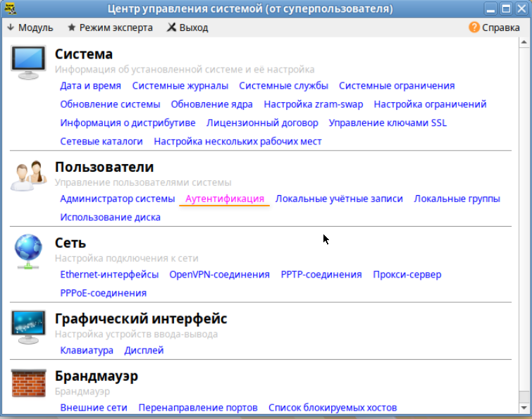The image size is (532, 419).
Task: Open Обновление системы
Action: tap(110, 104)
